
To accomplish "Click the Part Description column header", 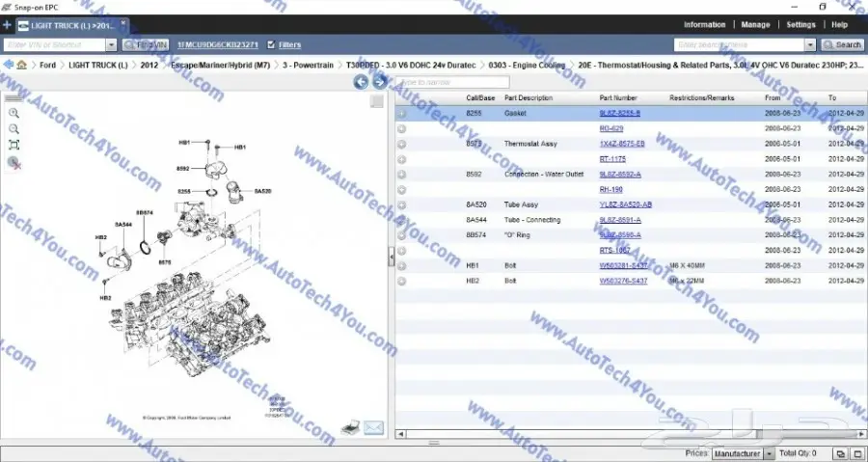I will [529, 98].
